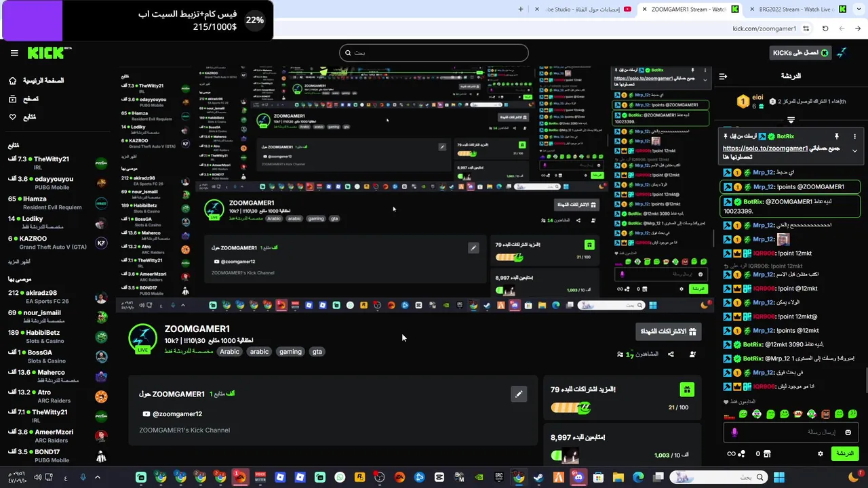Expand the chat leaderboard handle

[x=791, y=120]
